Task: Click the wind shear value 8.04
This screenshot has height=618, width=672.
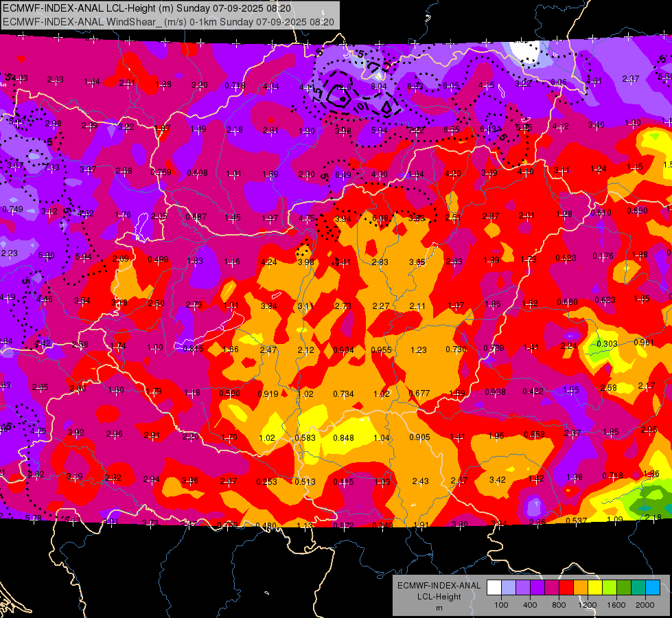Action: pos(379,87)
